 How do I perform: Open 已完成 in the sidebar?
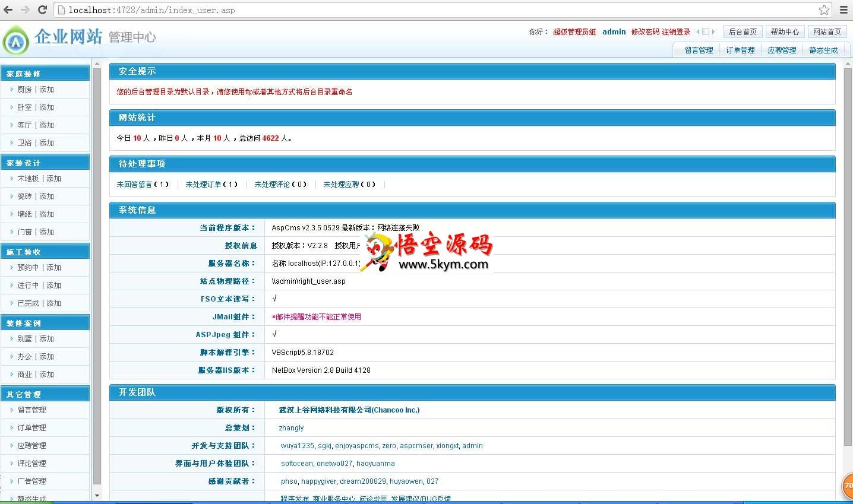[x=28, y=303]
